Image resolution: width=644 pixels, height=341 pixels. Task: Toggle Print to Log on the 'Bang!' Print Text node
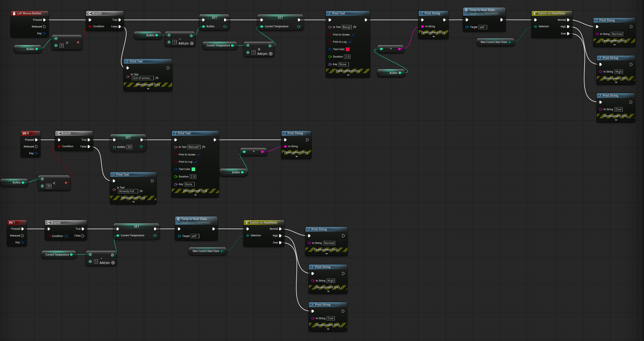(x=350, y=42)
